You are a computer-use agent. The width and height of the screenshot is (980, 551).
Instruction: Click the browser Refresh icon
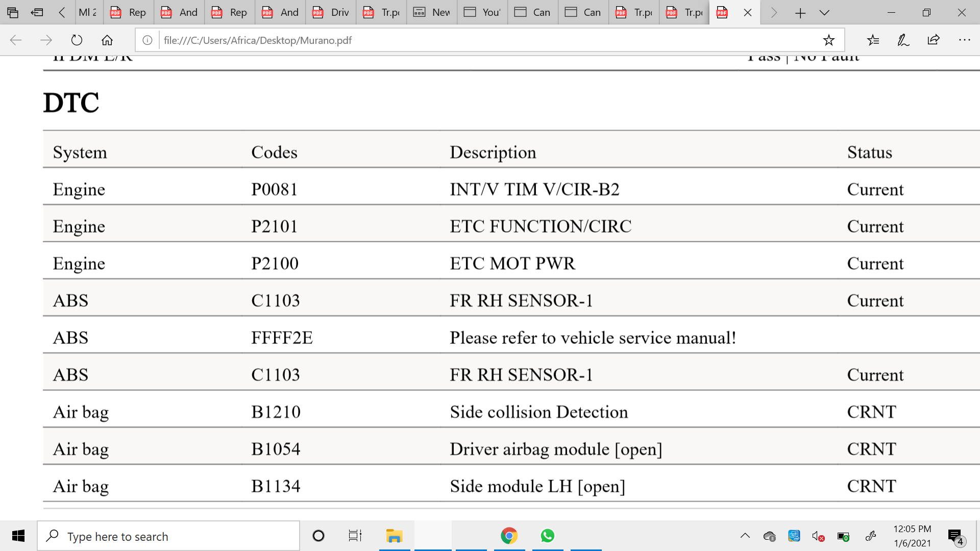pyautogui.click(x=77, y=40)
